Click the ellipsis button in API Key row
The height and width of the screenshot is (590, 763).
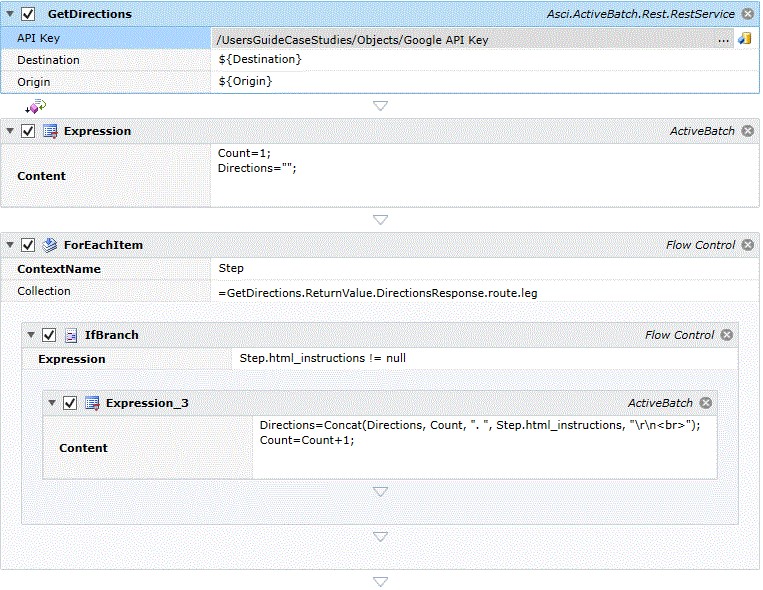[x=723, y=39]
